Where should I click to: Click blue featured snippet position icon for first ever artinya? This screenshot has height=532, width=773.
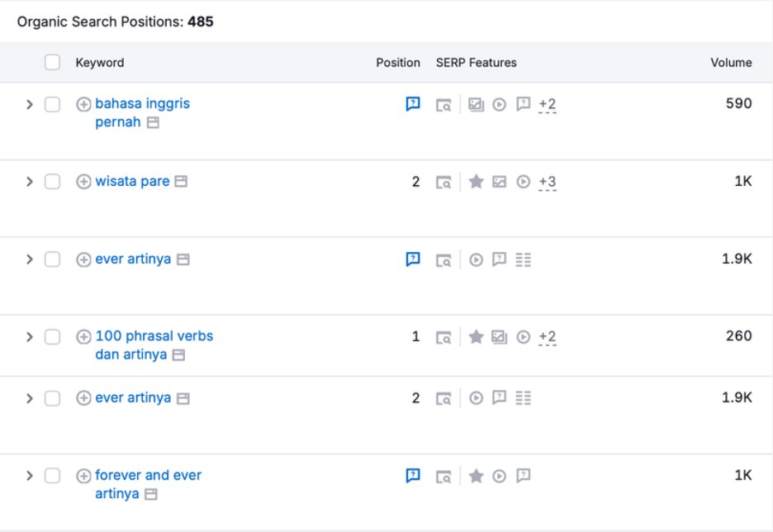(413, 259)
